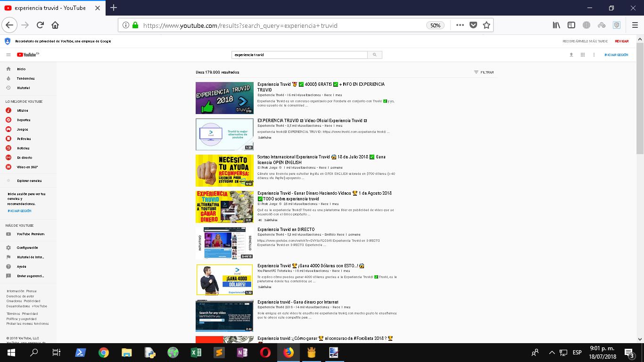Open Windows taskbar search
Image resolution: width=644 pixels, height=362 pixels.
coord(34,353)
